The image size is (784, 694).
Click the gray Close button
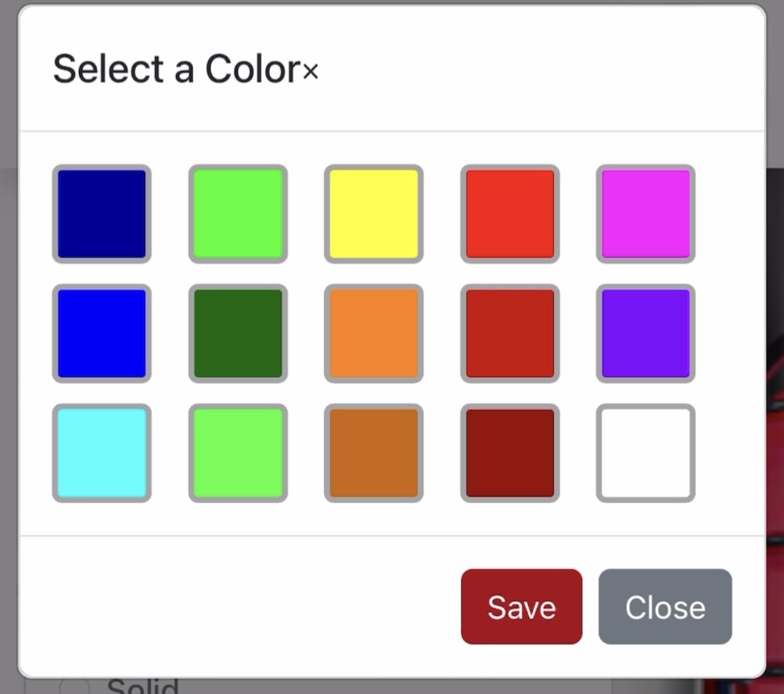[665, 606]
